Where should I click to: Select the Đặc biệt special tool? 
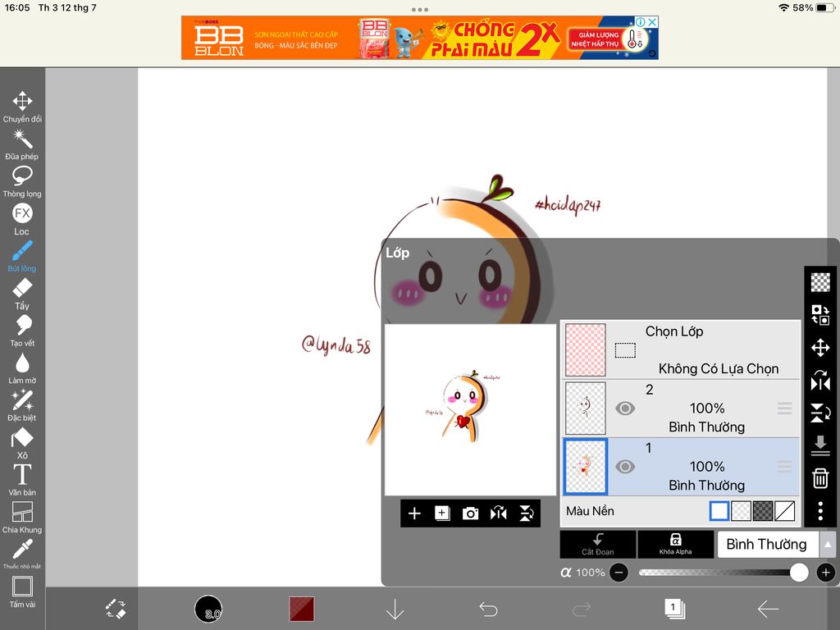[x=22, y=406]
